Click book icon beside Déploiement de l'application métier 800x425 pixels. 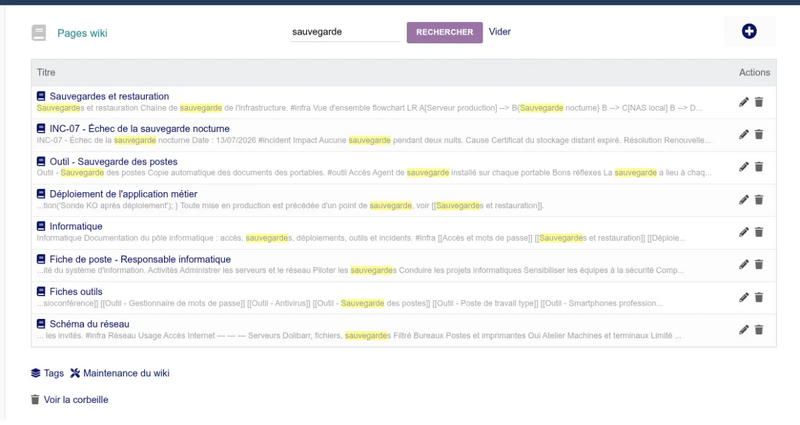(x=41, y=194)
